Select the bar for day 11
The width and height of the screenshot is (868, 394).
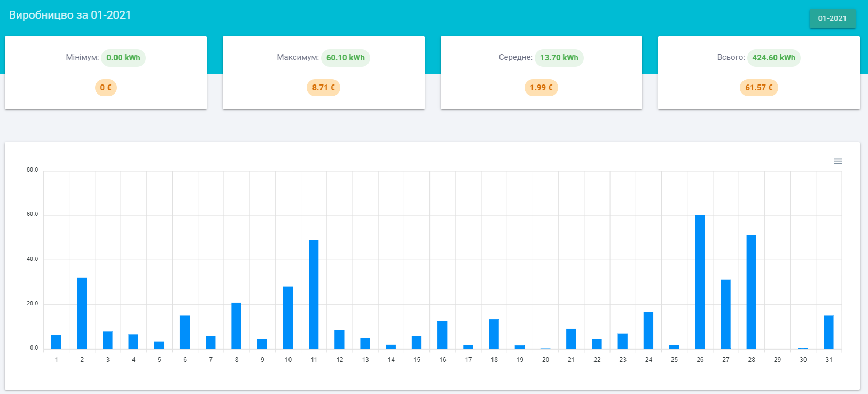point(314,295)
